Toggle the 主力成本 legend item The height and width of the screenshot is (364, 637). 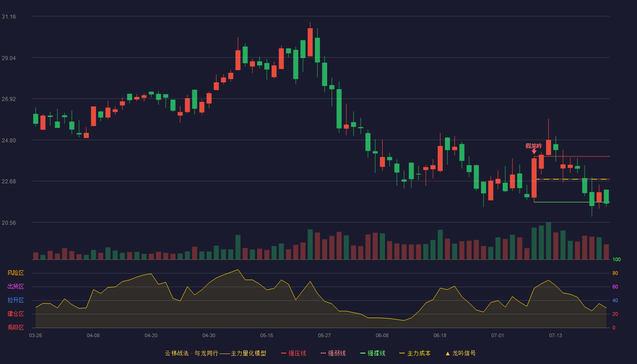click(415, 353)
